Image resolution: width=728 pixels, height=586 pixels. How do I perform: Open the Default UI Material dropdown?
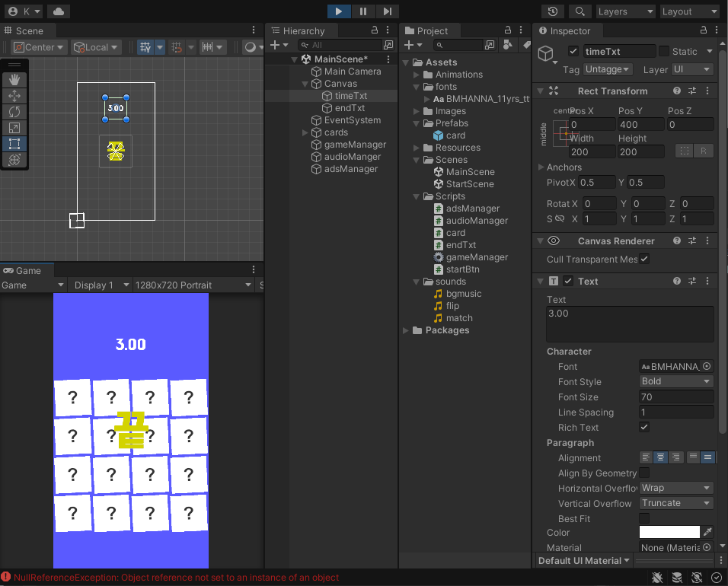[583, 560]
